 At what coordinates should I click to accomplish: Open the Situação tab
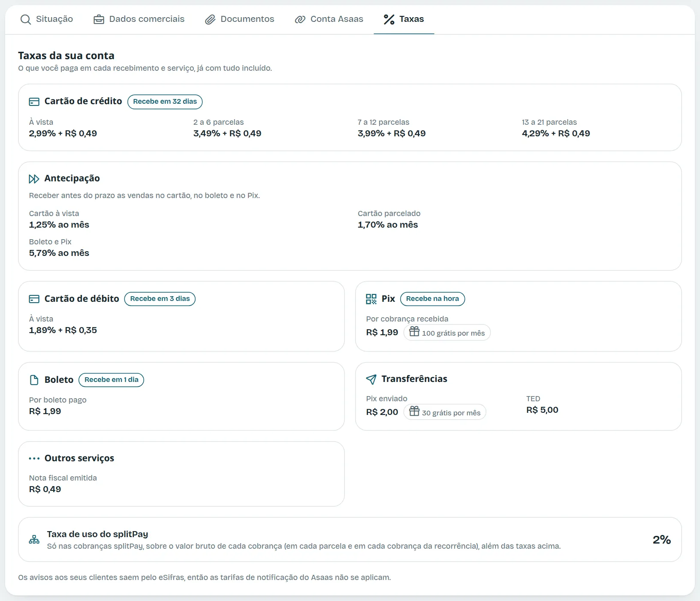(x=47, y=19)
